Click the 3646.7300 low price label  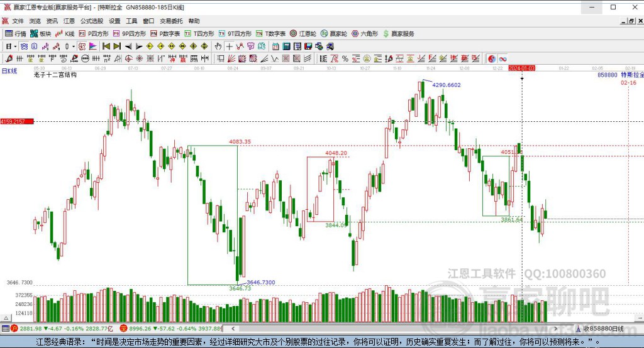[261, 282]
